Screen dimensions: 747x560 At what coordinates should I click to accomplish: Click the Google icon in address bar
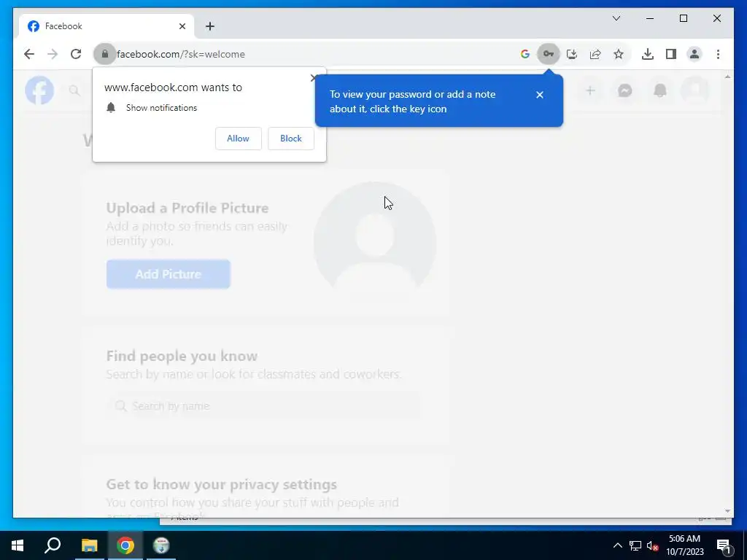click(x=525, y=54)
